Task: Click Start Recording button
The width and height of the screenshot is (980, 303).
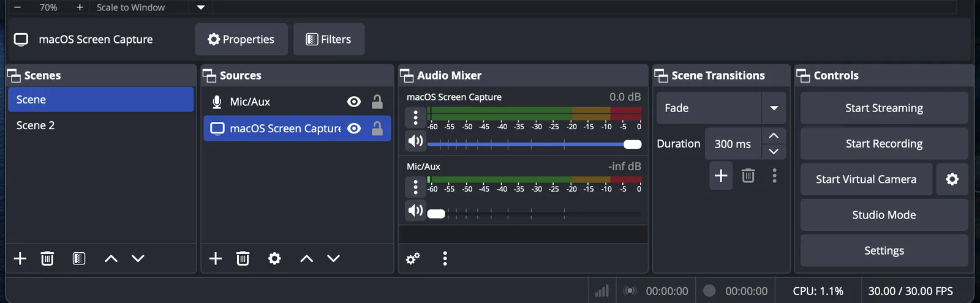Action: pyautogui.click(x=884, y=144)
